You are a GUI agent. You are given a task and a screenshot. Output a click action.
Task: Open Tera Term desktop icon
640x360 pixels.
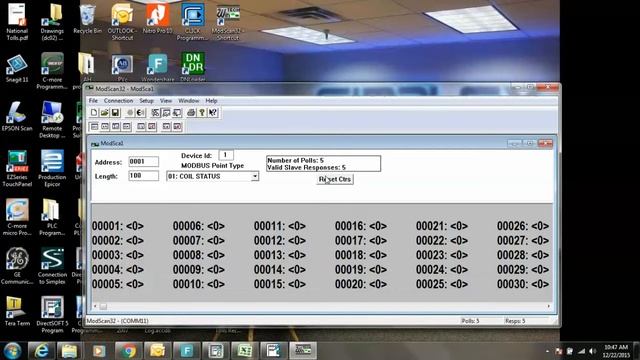pos(17,312)
